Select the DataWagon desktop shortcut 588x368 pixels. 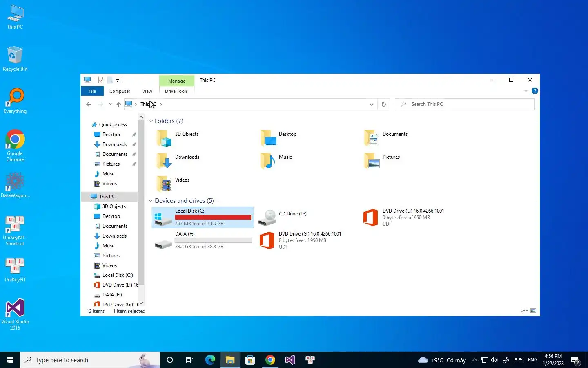15,185
